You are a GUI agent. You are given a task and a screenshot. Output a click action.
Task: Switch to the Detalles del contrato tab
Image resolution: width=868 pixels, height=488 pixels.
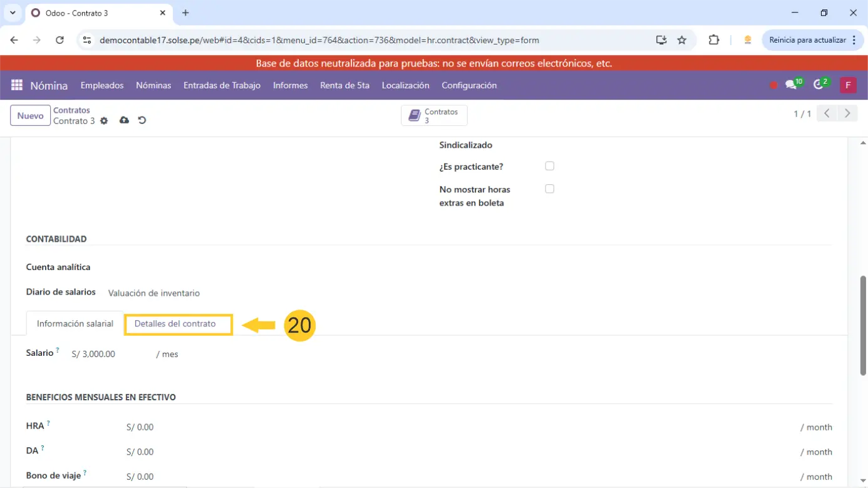175,324
